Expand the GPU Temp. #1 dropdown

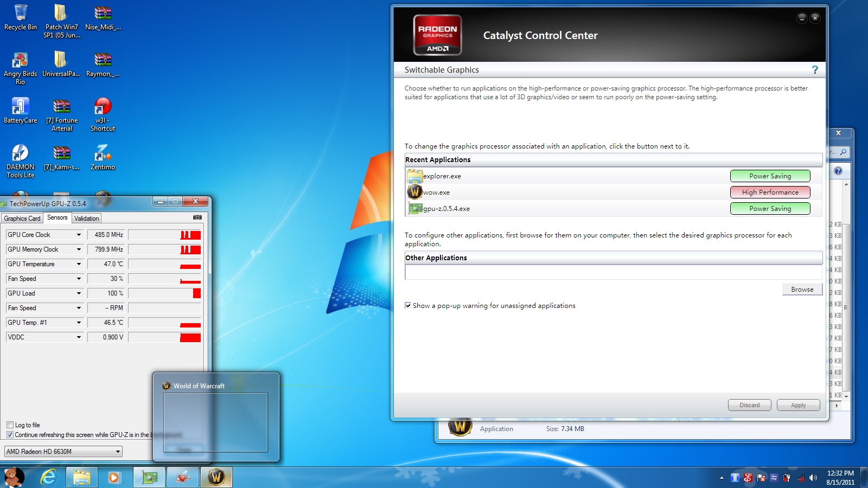click(79, 323)
